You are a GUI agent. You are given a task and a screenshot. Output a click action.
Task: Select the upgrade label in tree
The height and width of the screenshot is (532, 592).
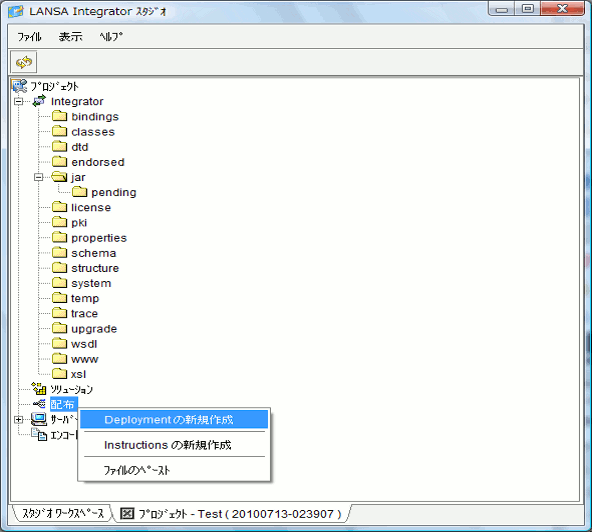click(94, 329)
